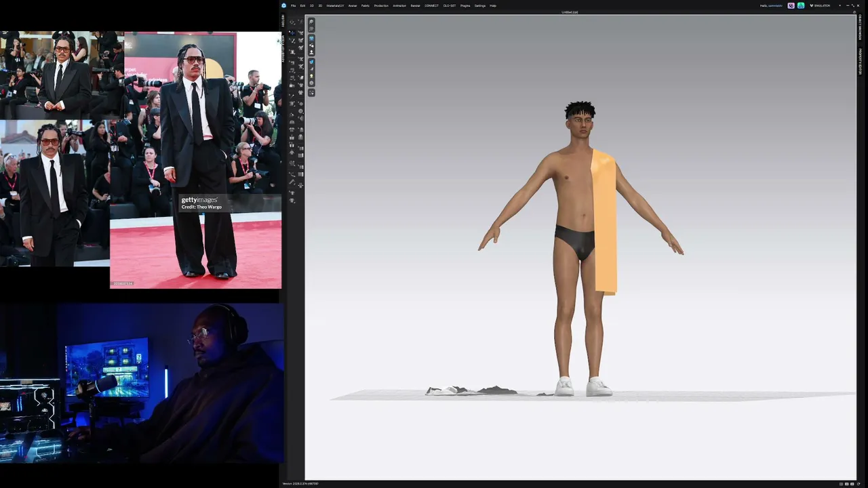Viewport: 868px width, 488px height.
Task: Click the crumpled garment on the floor
Action: tap(471, 390)
